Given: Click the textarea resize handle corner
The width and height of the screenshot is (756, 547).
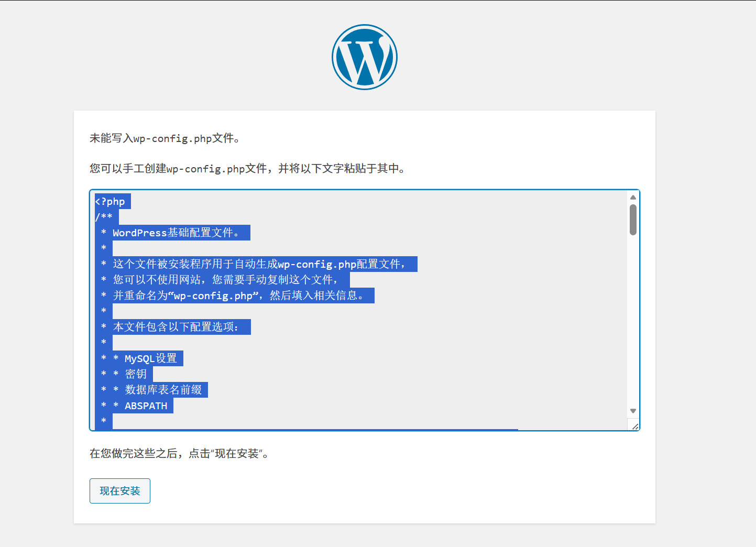Looking at the screenshot, I should point(635,426).
